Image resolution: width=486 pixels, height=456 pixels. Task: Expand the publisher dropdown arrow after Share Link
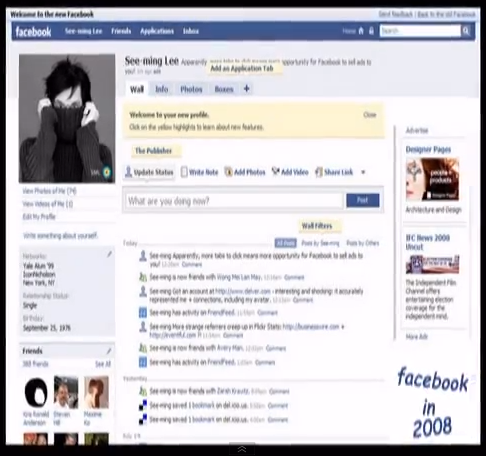pyautogui.click(x=363, y=172)
